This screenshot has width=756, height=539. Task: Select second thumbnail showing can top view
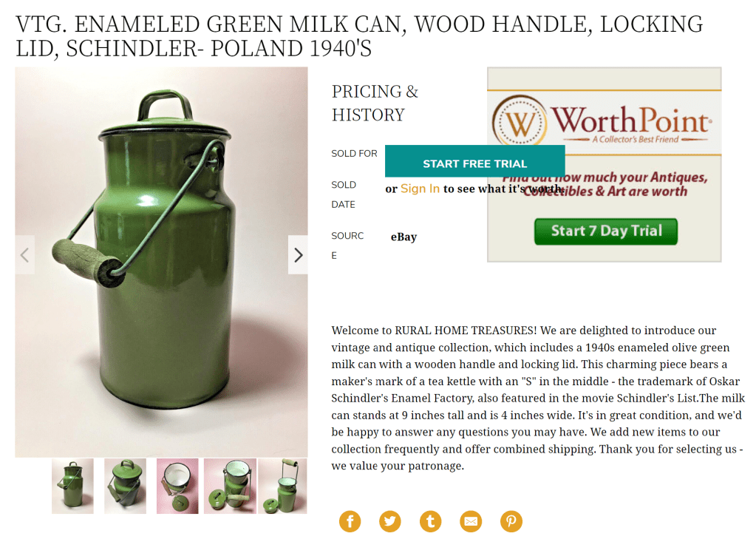(125, 486)
